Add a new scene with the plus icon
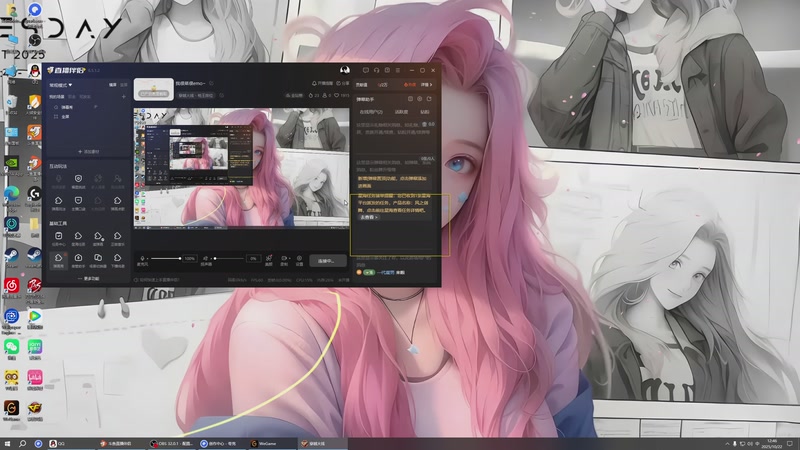Viewport: 800px width, 450px height. (123, 96)
